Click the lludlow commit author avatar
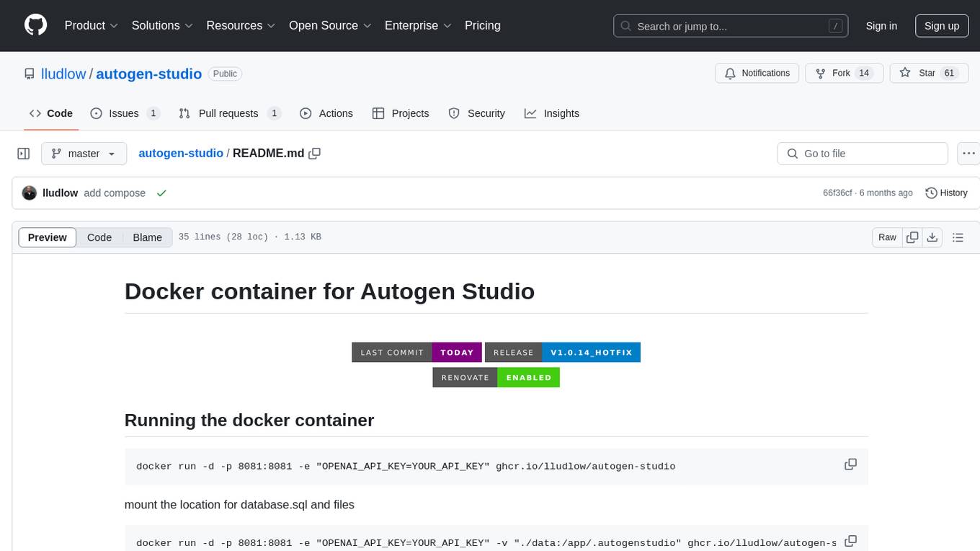Image resolution: width=980 pixels, height=551 pixels. coord(30,193)
